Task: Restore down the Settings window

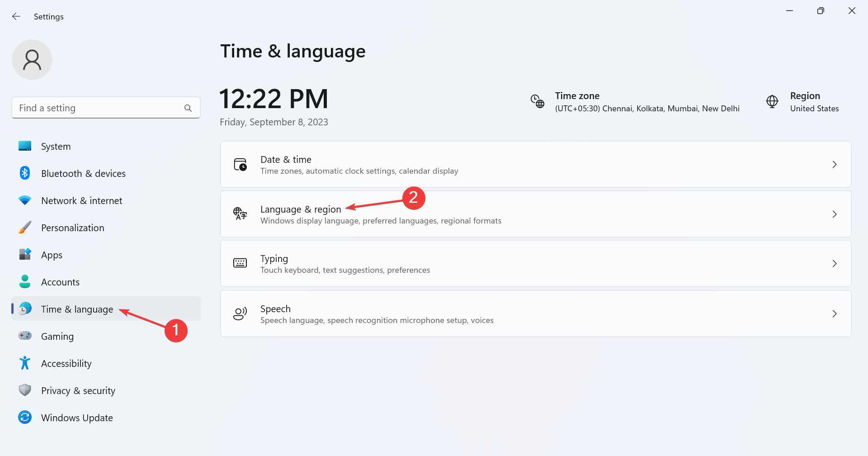Action: (821, 10)
